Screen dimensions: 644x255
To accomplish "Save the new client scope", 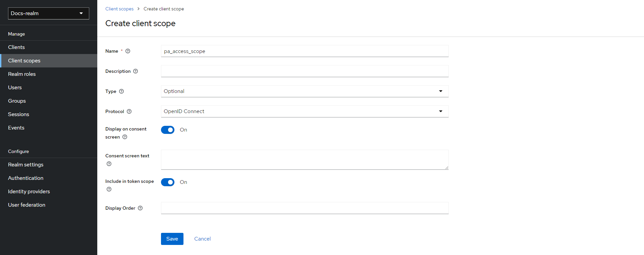I will 172,239.
